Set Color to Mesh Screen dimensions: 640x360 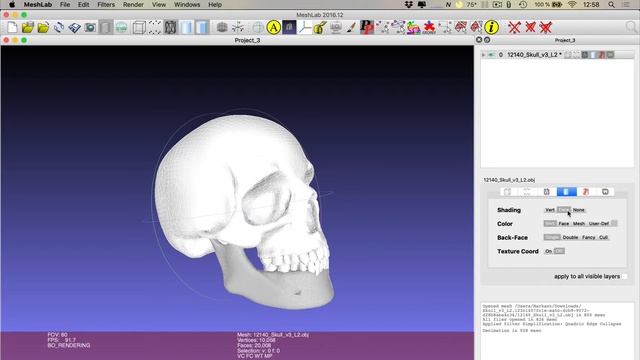coord(579,224)
